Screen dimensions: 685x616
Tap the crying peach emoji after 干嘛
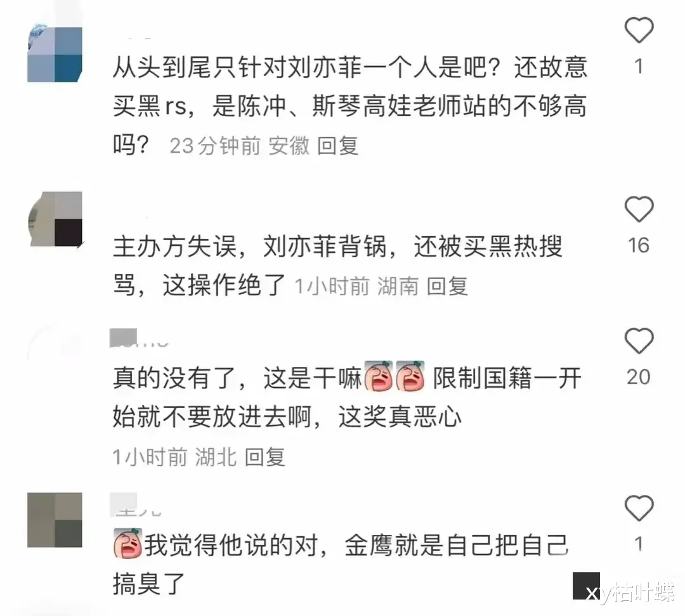(378, 376)
